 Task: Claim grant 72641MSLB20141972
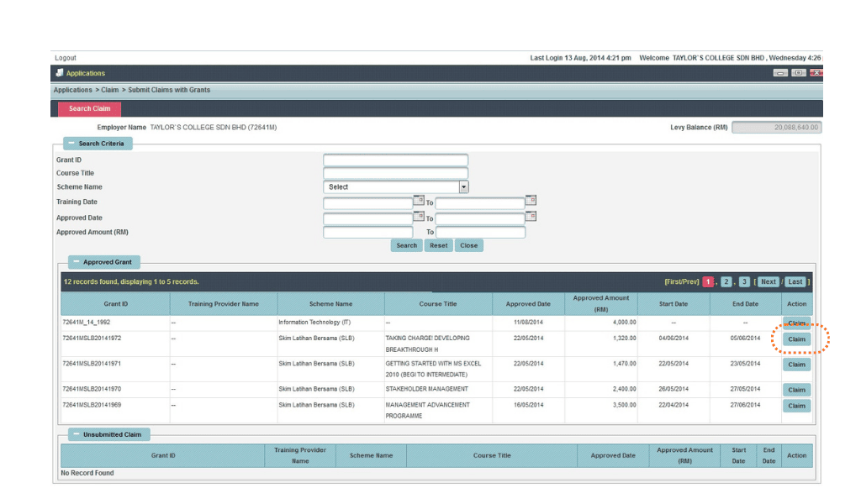click(x=797, y=339)
